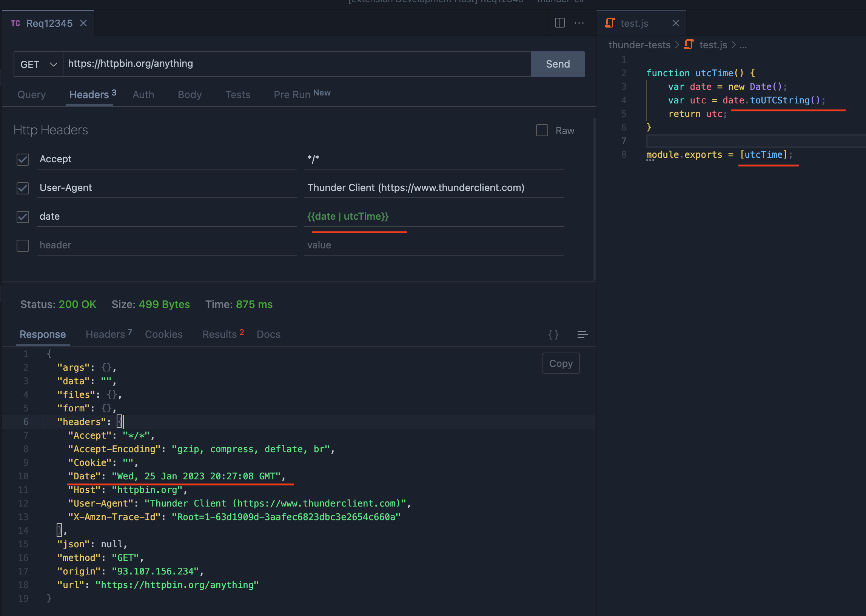This screenshot has height=616, width=866.
Task: Click the Send button
Action: (x=558, y=64)
